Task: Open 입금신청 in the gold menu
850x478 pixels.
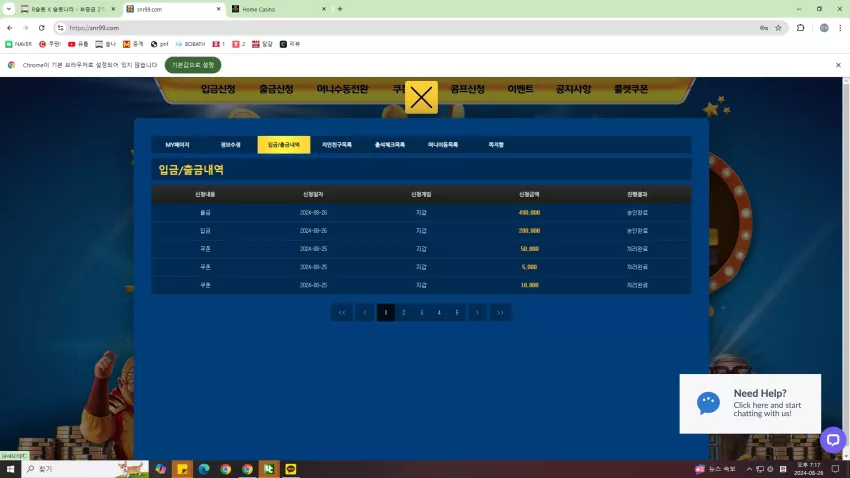Action: 218,89
